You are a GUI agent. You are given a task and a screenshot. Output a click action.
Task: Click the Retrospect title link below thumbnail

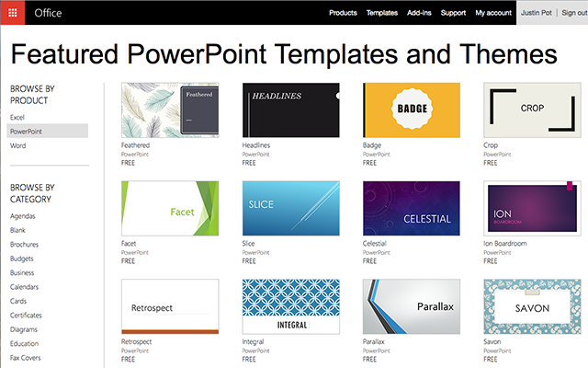[137, 341]
